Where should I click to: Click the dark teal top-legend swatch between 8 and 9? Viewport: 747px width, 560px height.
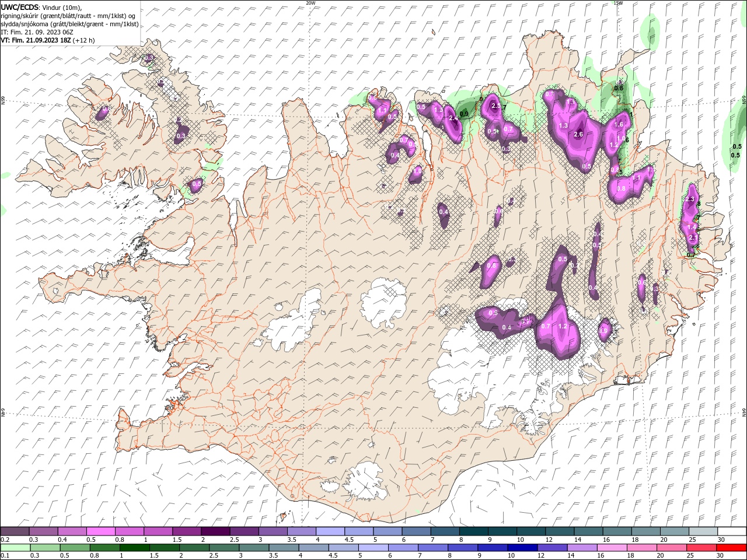[x=473, y=531]
